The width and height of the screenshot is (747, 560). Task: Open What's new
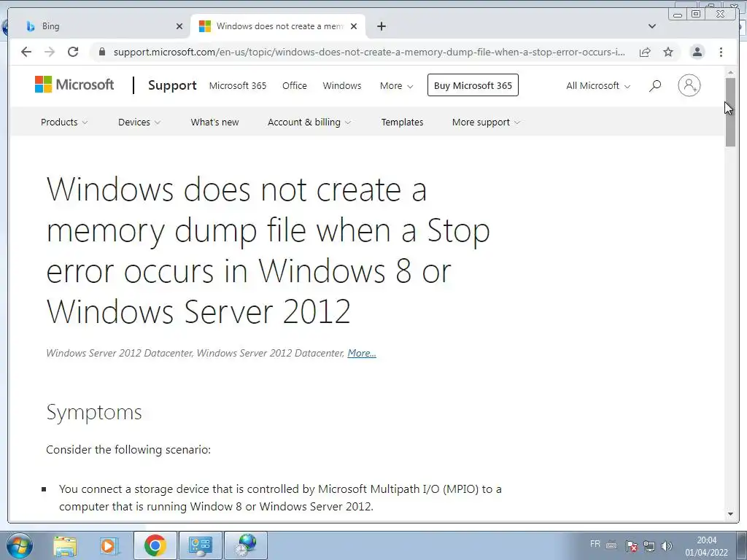point(214,122)
